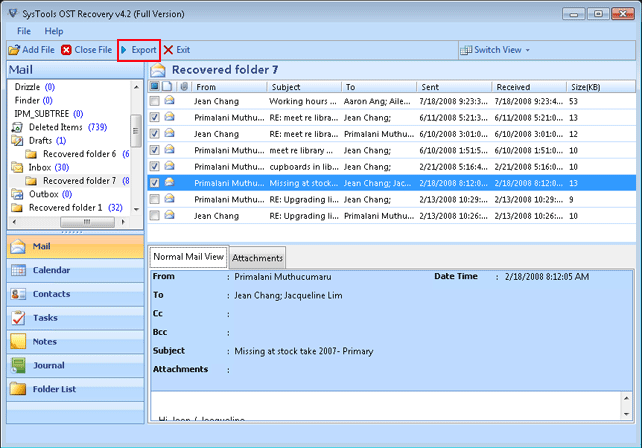Switch to the Attachments tab
The height and width of the screenshot is (448, 642).
click(x=258, y=258)
